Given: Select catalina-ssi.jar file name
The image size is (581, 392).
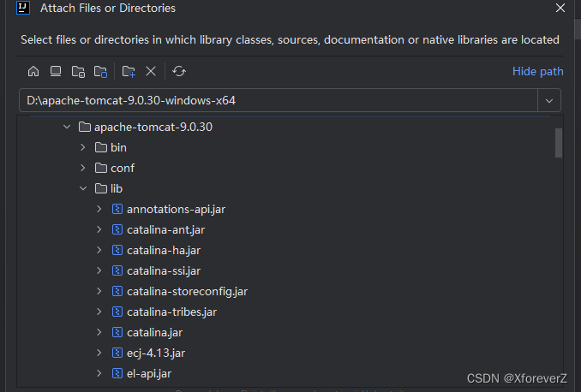Looking at the screenshot, I should click(x=164, y=271).
